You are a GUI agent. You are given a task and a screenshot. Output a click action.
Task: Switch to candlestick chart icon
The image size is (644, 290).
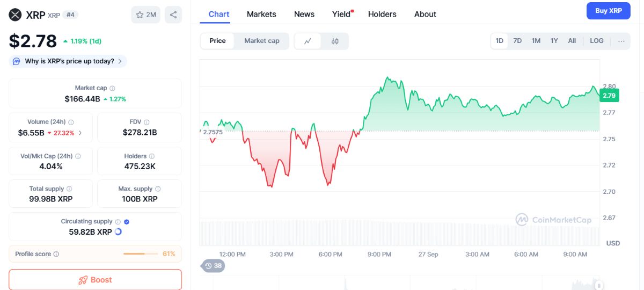coord(335,41)
